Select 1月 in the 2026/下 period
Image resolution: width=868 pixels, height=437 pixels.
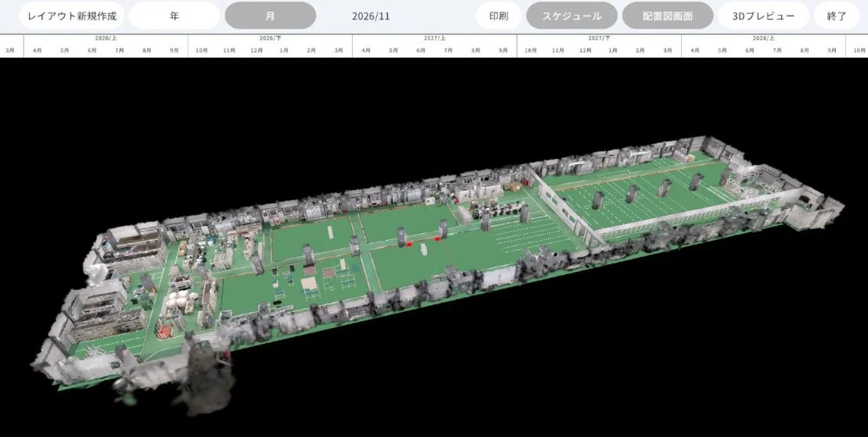click(284, 50)
